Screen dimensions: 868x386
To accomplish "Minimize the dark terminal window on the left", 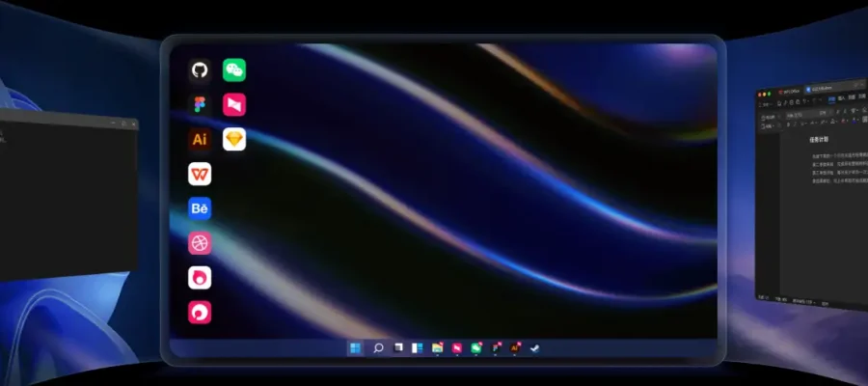I will point(113,123).
